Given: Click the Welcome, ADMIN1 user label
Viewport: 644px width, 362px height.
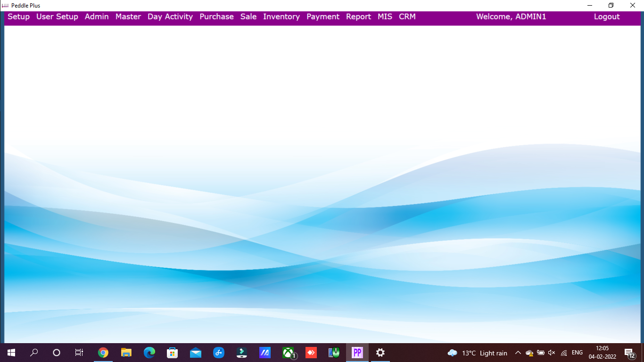Looking at the screenshot, I should point(511,16).
